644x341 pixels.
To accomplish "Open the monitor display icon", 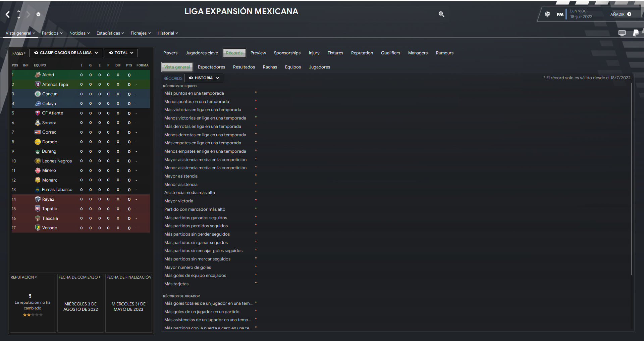I will [622, 33].
